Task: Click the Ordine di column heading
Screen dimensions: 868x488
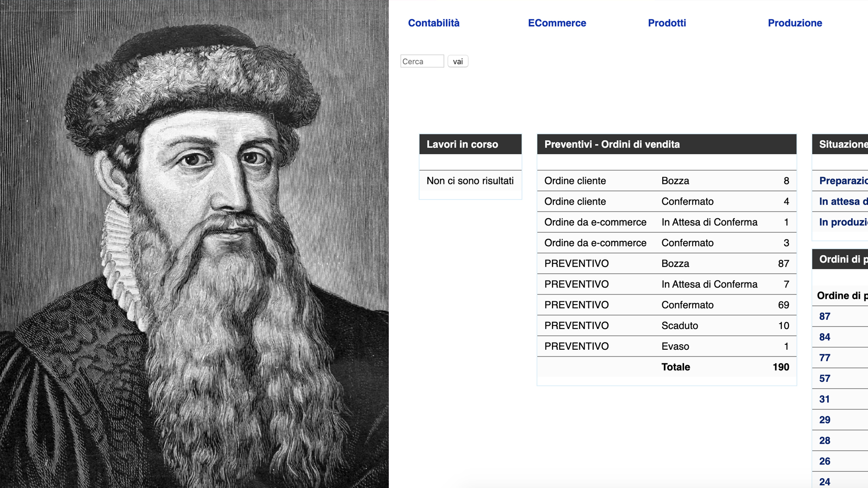Action: tap(842, 296)
